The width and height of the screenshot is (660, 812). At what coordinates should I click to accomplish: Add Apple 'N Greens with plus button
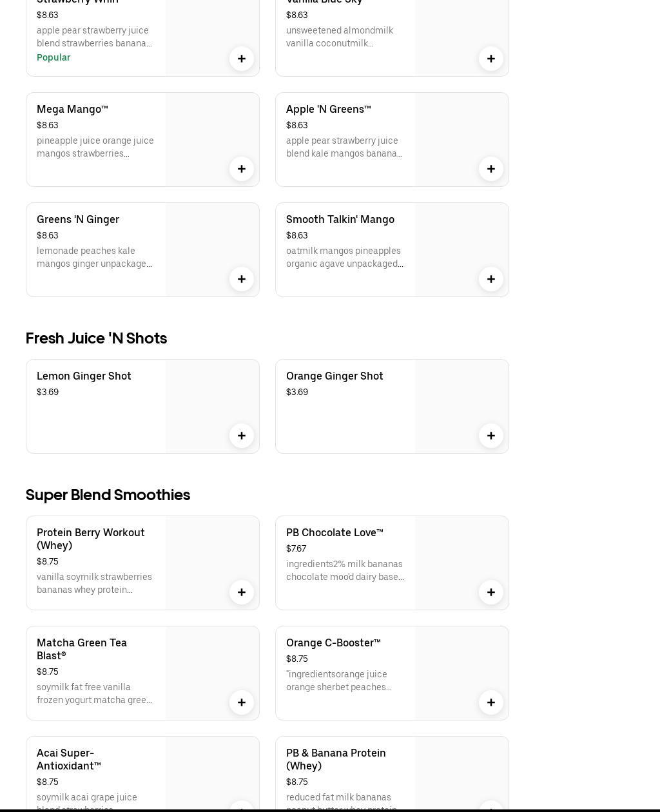coord(491,169)
